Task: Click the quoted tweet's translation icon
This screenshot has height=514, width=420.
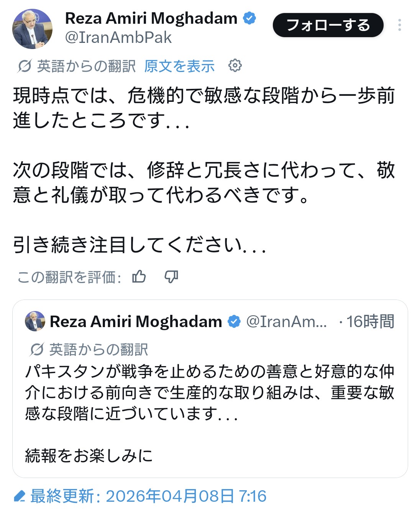Action: (37, 349)
